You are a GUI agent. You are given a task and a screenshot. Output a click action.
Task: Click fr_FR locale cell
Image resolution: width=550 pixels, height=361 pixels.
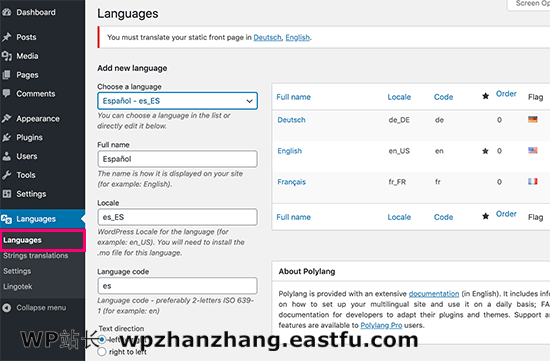pyautogui.click(x=397, y=182)
